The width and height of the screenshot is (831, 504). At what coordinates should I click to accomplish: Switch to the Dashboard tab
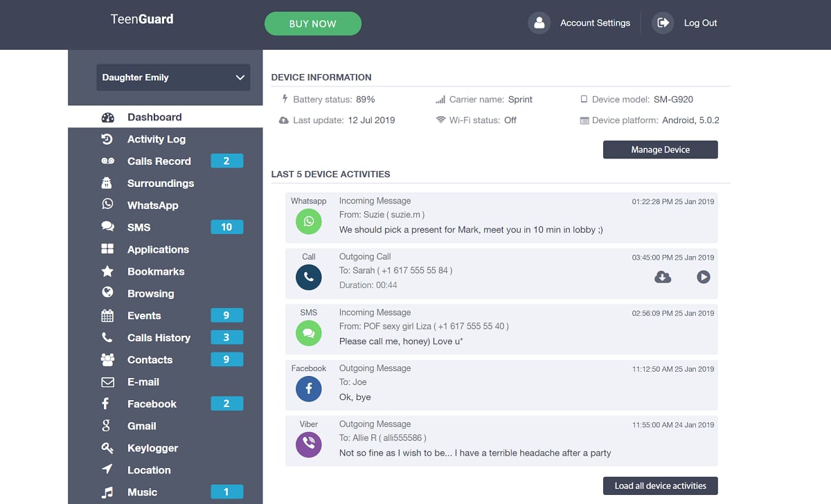154,117
